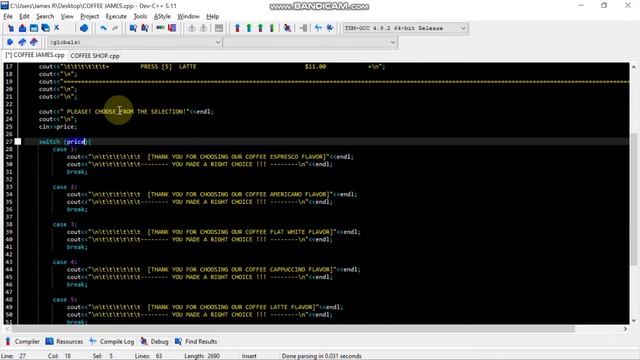The height and width of the screenshot is (360, 640).
Task: Click the Print toolbar icon
Action: (84, 28)
